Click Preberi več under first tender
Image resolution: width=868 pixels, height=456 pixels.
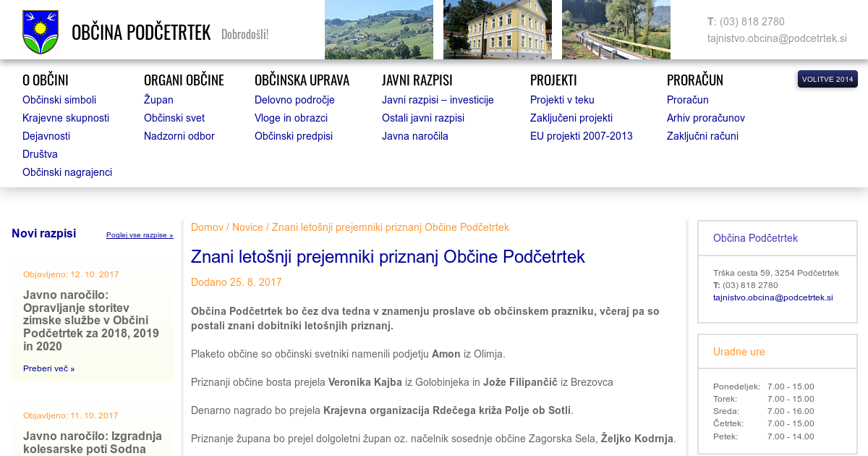point(48,368)
